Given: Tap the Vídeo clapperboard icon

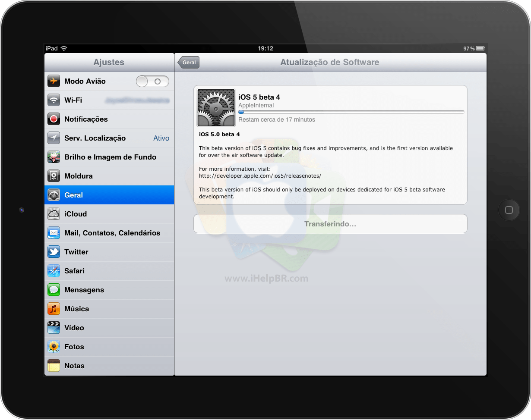Looking at the screenshot, I should (54, 328).
